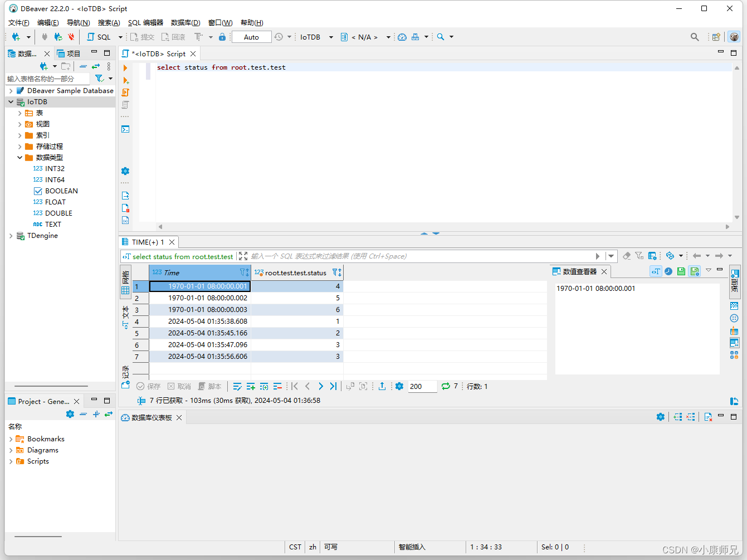The width and height of the screenshot is (747, 560).
Task: Open global search at toolbar right
Action: 695,37
